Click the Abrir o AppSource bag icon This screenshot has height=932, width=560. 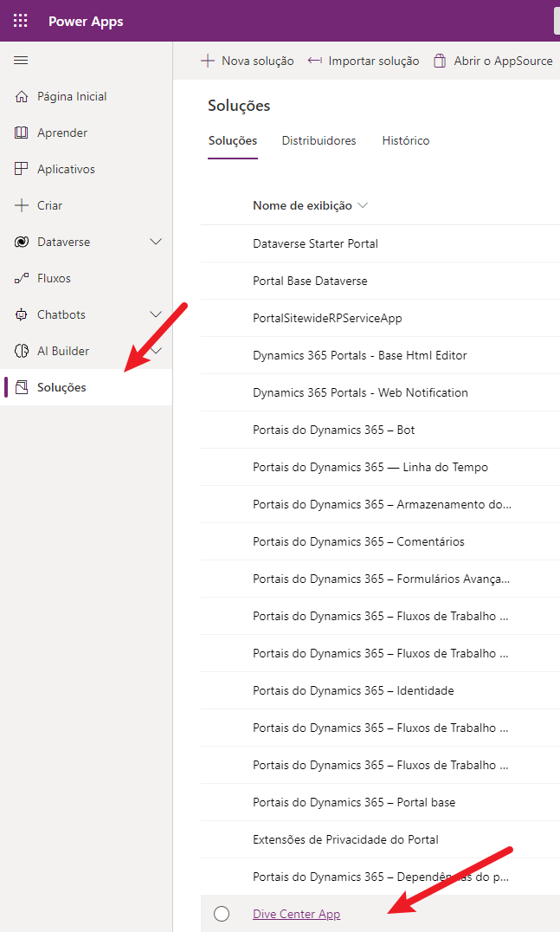point(440,61)
